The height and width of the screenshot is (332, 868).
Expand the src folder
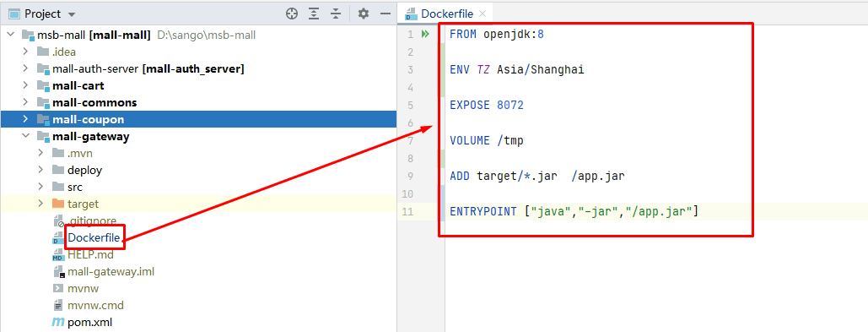pos(41,187)
